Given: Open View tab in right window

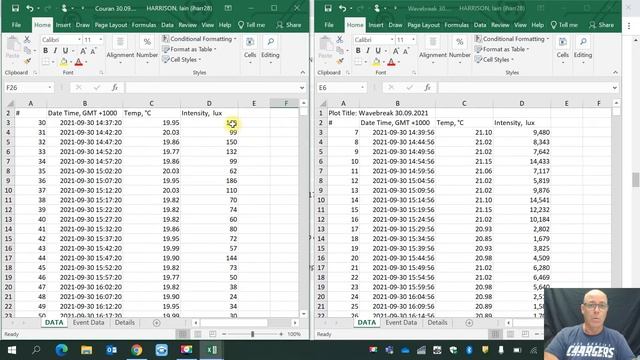Looking at the screenshot, I should click(520, 25).
